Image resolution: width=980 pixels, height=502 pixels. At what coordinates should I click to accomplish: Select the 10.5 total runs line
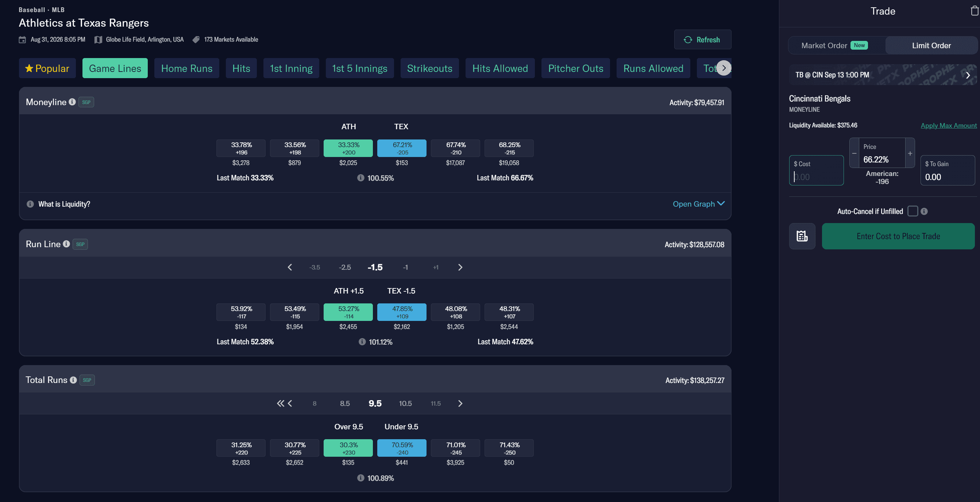[x=405, y=403]
